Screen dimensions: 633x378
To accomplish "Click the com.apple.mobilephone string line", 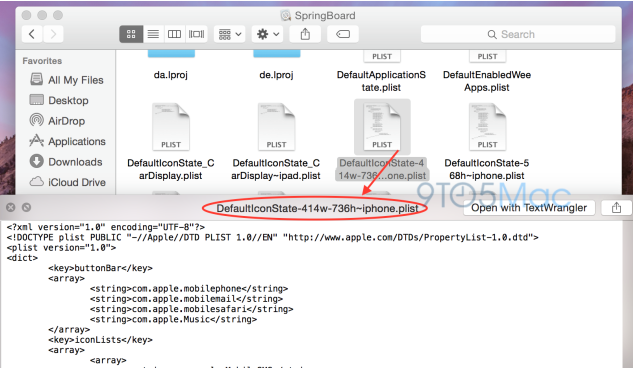I will pos(189,289).
